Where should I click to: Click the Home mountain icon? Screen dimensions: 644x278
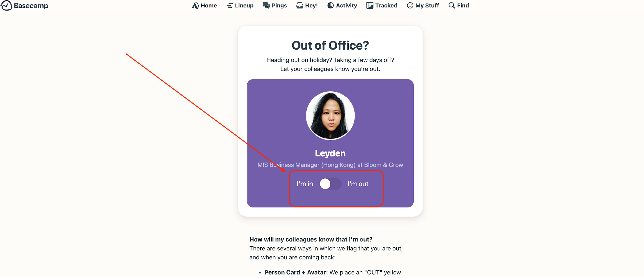point(195,5)
